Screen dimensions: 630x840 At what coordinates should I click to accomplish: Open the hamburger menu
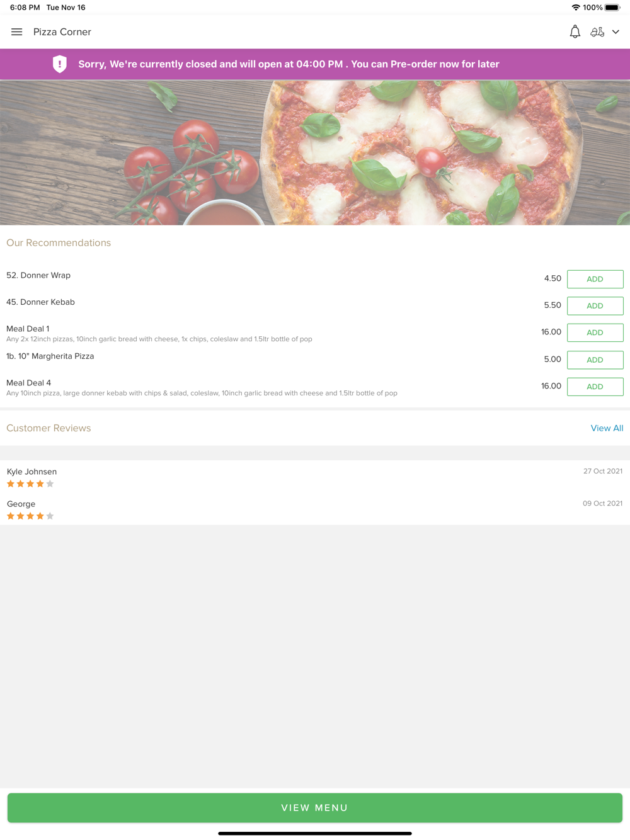pyautogui.click(x=17, y=32)
